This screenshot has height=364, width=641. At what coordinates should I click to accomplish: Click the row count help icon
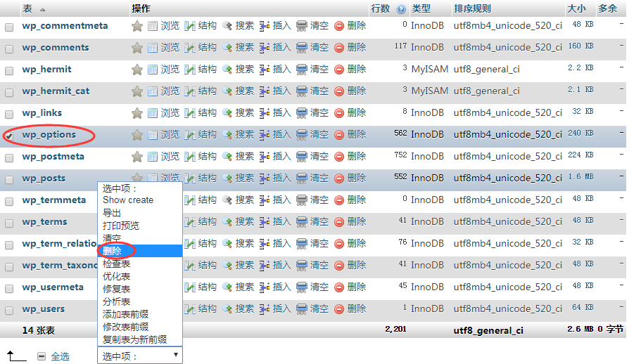pyautogui.click(x=401, y=9)
